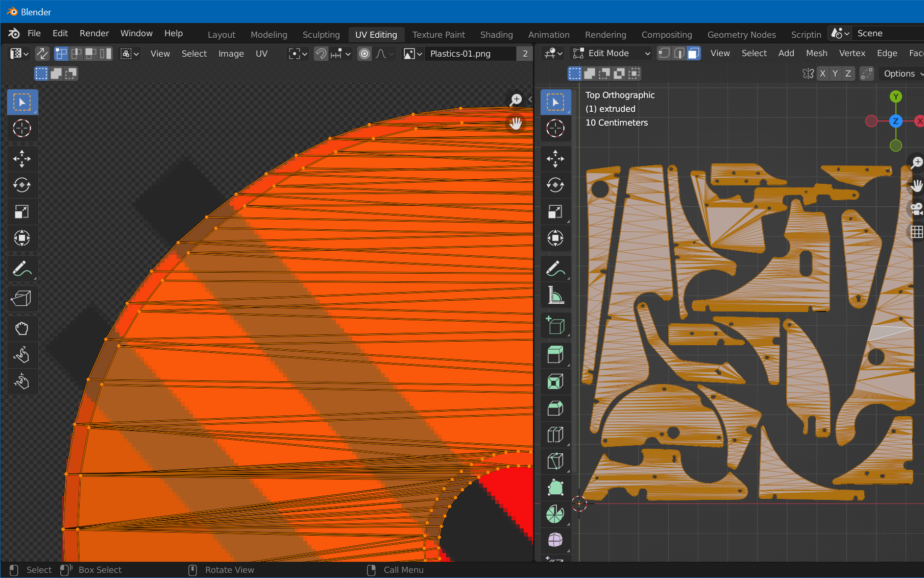Select the Inset Faces tool

(x=555, y=381)
